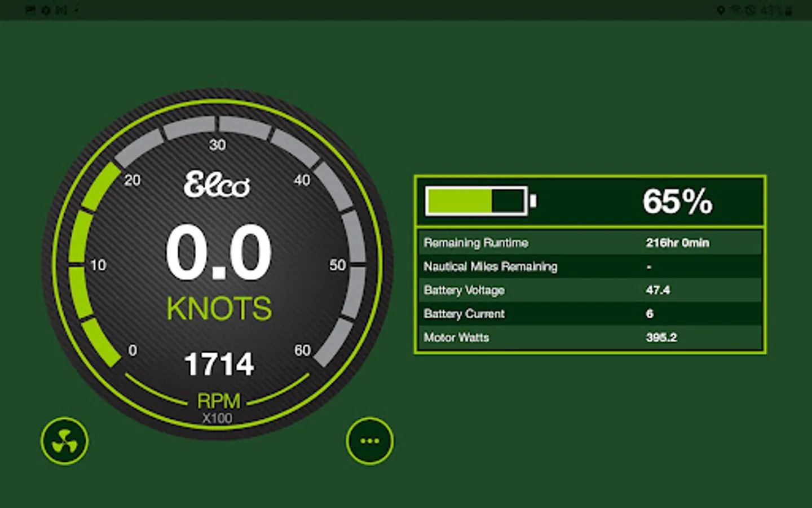Select the 395.2 motor watts value
The width and height of the screenshot is (812, 508).
point(661,338)
